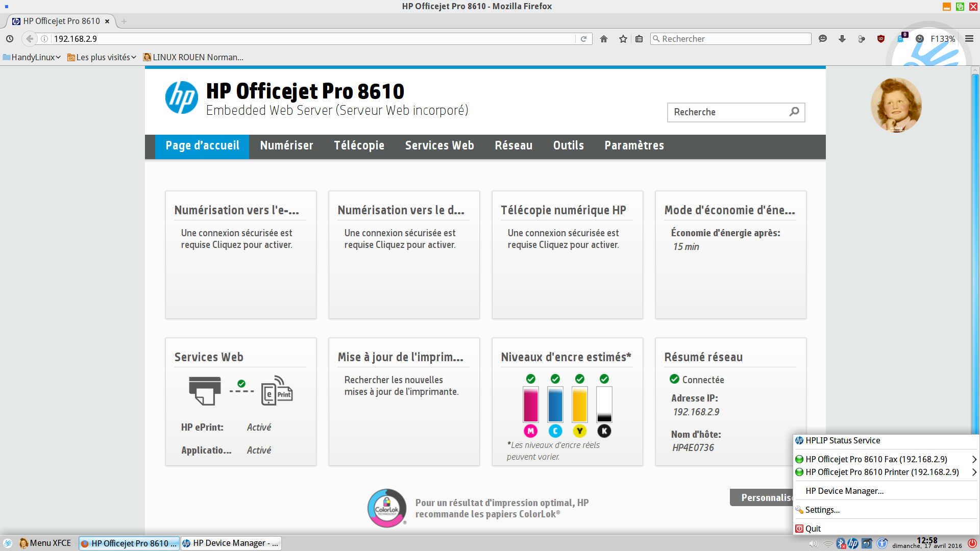
Task: Click the yellow ink level bar
Action: click(x=580, y=404)
